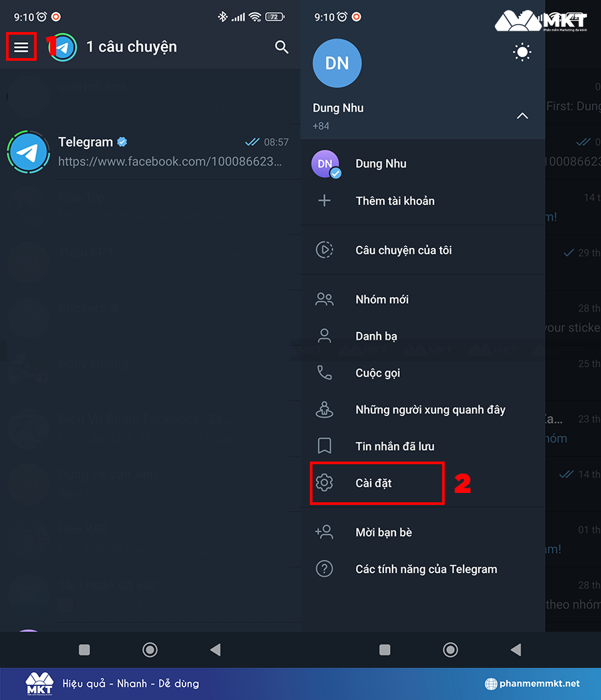Image resolution: width=601 pixels, height=700 pixels.
Task: Open the hamburger navigation menu
Action: pos(21,47)
